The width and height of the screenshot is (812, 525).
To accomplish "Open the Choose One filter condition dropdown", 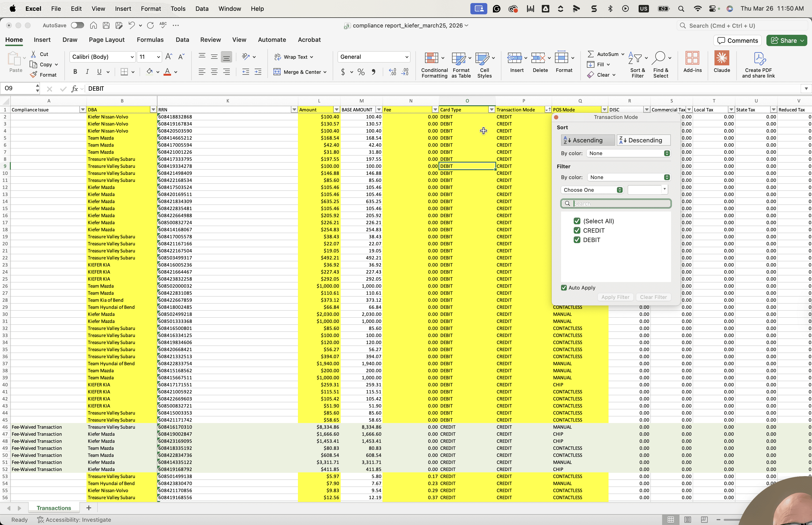I will (592, 190).
